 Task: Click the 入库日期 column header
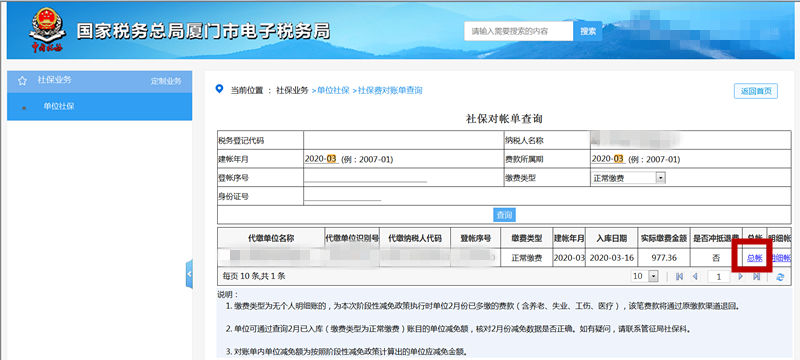click(612, 238)
